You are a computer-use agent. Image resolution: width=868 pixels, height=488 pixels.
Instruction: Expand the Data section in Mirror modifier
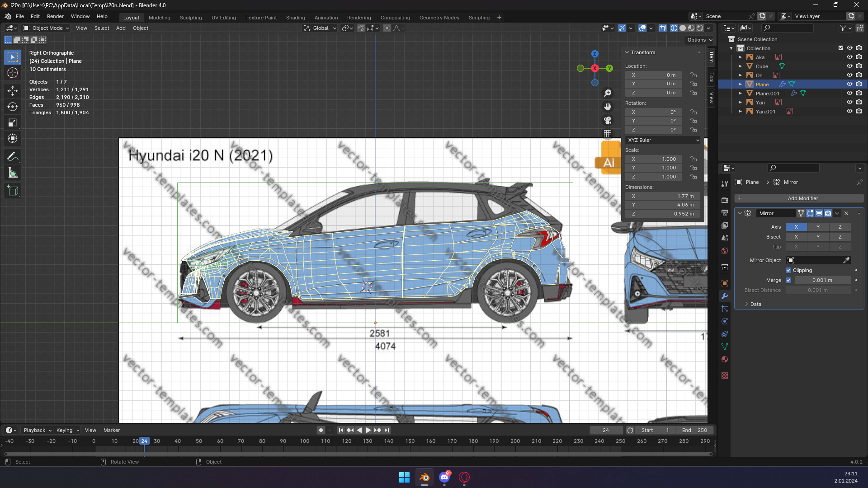click(x=755, y=304)
